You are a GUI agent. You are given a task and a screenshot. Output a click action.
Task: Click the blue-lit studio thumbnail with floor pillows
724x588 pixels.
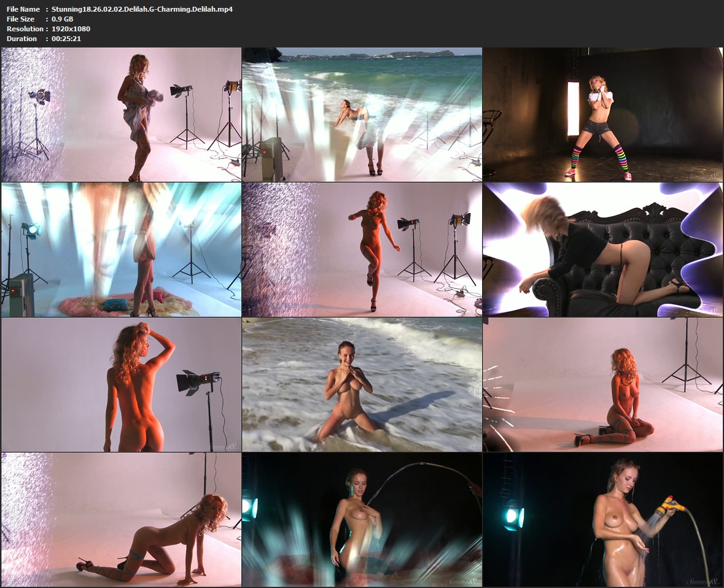(121, 249)
